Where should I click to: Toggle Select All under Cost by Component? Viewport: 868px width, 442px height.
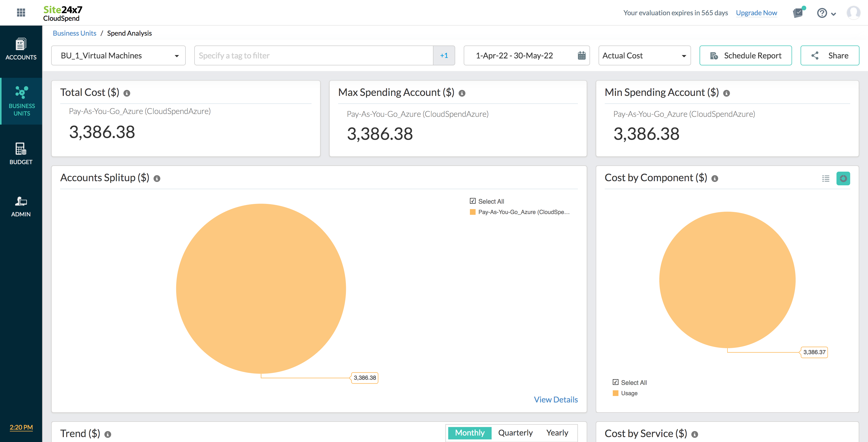616,382
